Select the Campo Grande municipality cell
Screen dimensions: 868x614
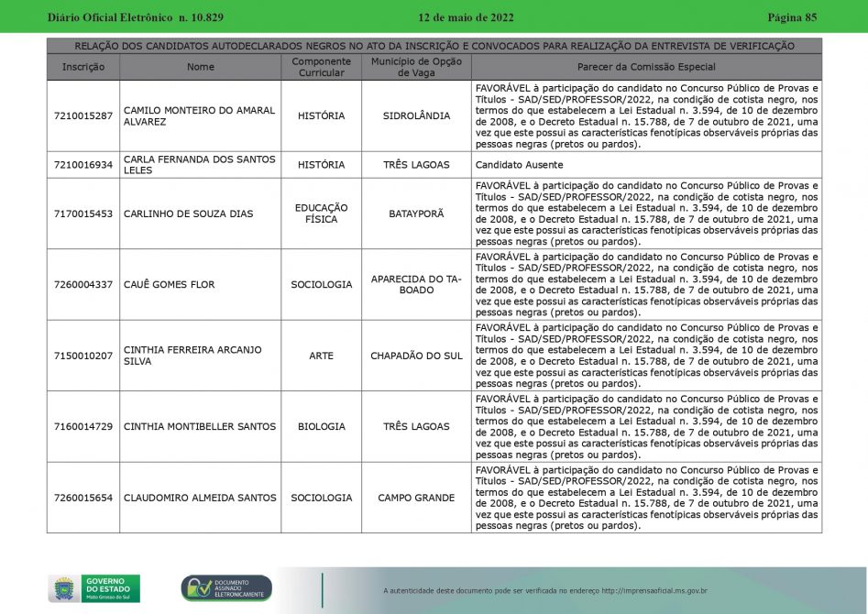[416, 498]
